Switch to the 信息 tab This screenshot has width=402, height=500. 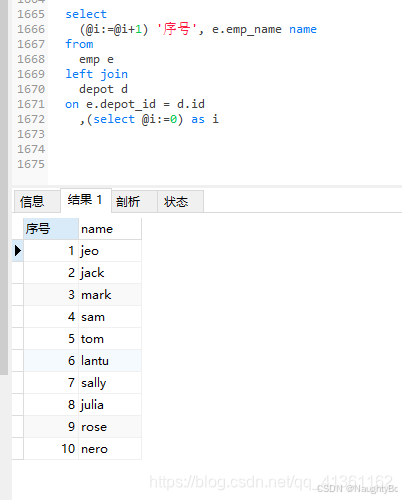pyautogui.click(x=37, y=202)
